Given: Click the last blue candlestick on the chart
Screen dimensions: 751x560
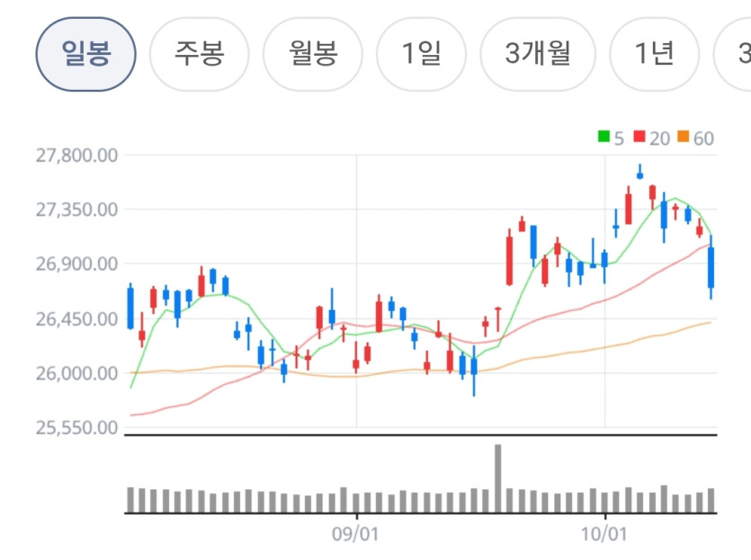Looking at the screenshot, I should click(711, 267).
